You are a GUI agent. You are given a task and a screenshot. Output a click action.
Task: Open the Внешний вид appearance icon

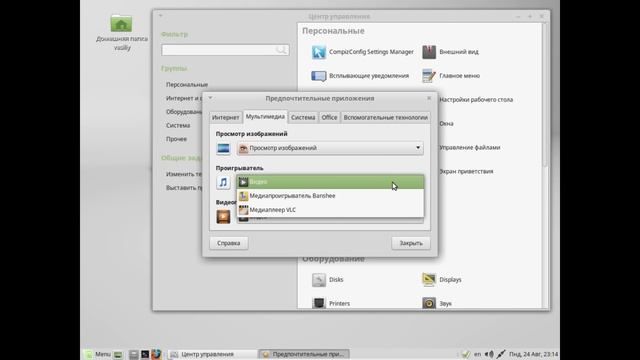[429, 52]
